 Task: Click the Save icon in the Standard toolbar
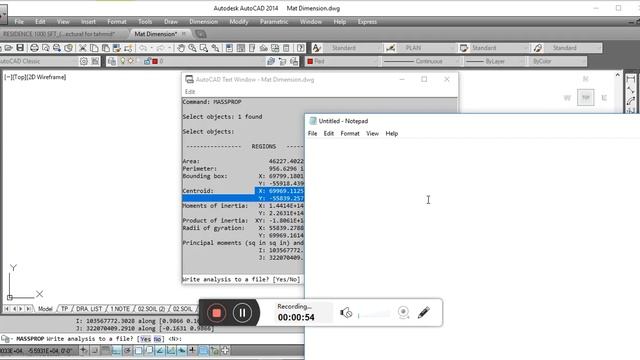pos(20,48)
